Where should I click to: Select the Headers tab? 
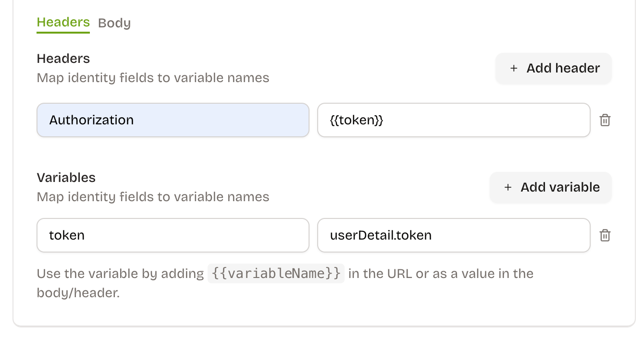pos(63,22)
